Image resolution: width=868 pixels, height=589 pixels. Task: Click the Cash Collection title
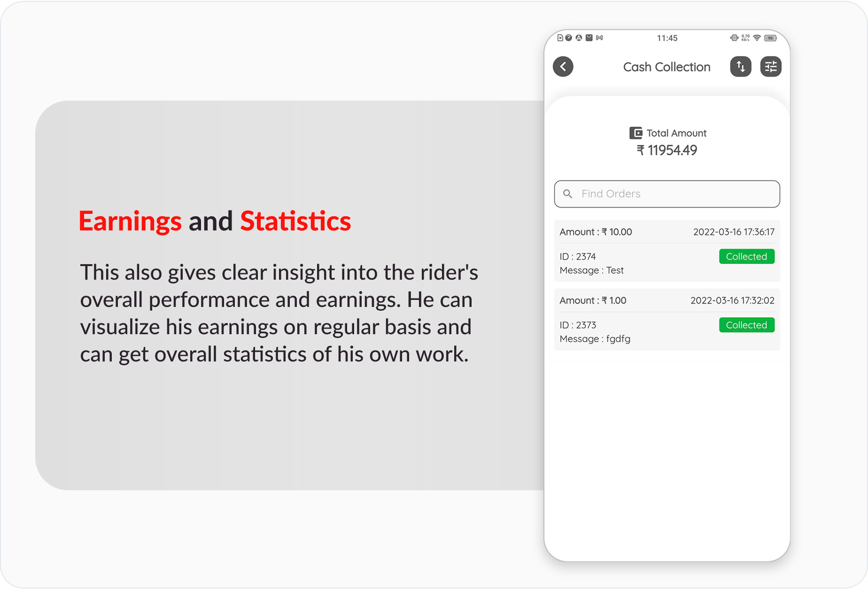(x=666, y=67)
